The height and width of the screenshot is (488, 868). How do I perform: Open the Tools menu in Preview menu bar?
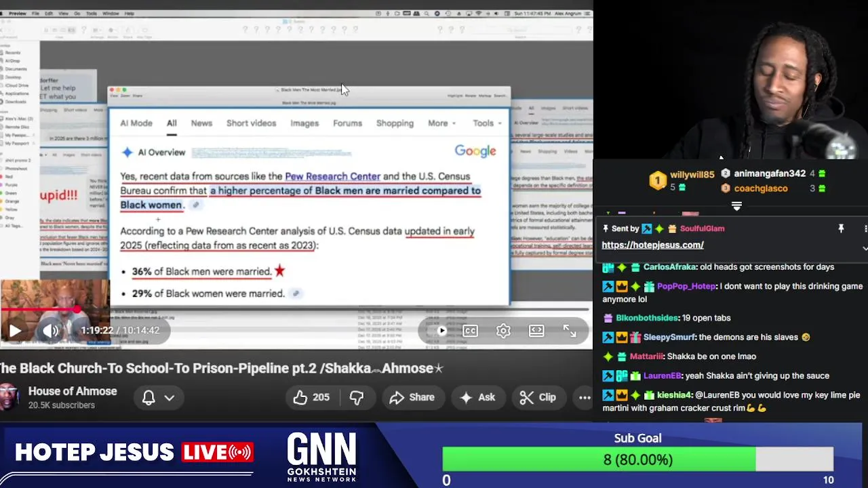coord(92,14)
